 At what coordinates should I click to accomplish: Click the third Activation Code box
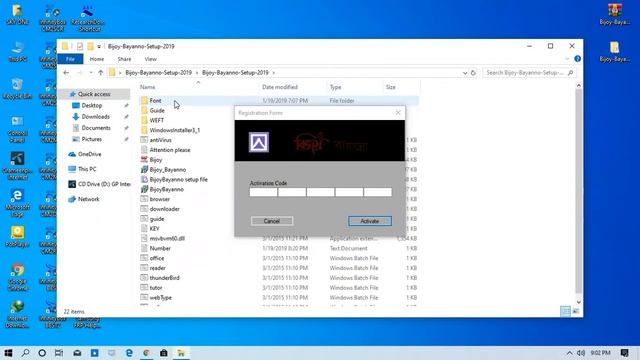(320, 192)
